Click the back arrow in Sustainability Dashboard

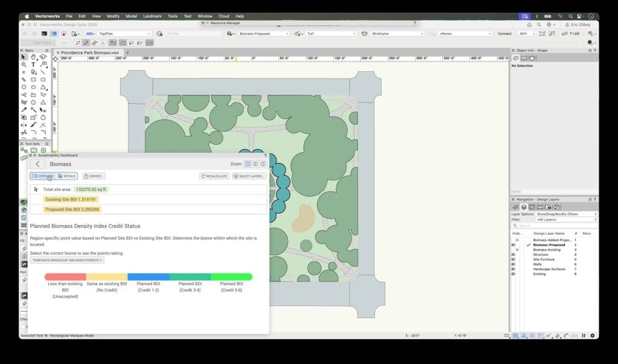[x=38, y=164]
